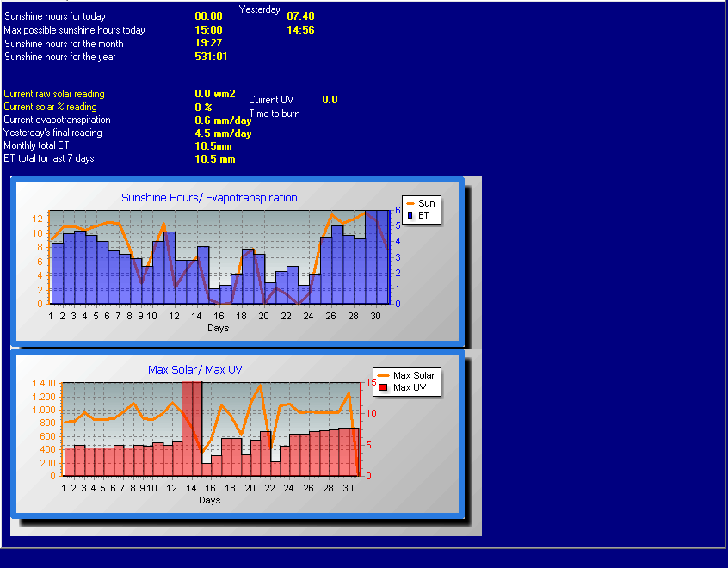The width and height of the screenshot is (728, 568).
Task: Click the "Sunshine hours for the month" label
Action: [x=64, y=44]
